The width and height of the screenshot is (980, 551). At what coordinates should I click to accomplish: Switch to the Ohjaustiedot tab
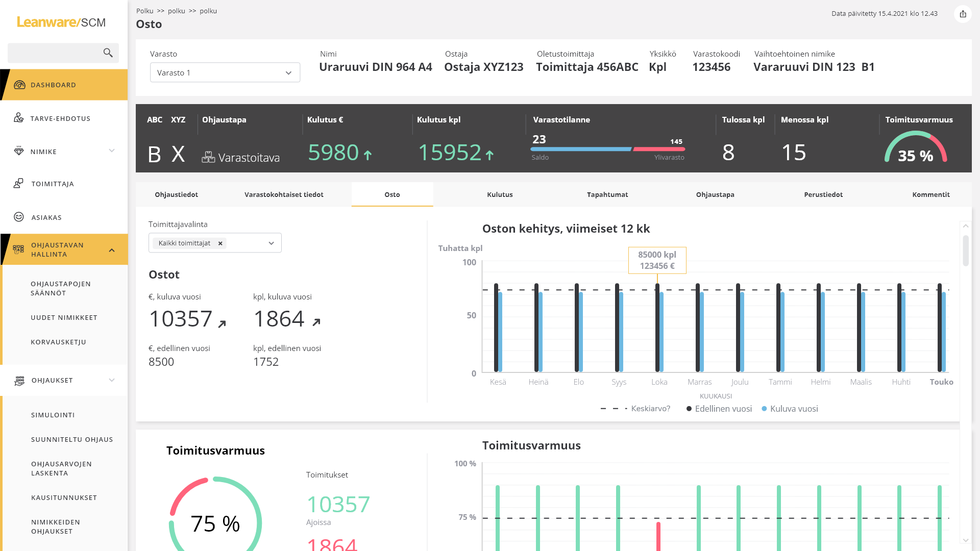point(177,194)
